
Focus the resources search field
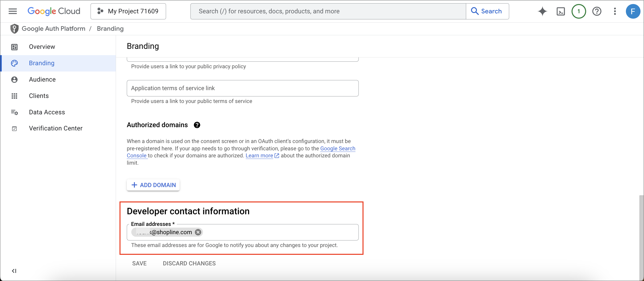click(x=328, y=11)
